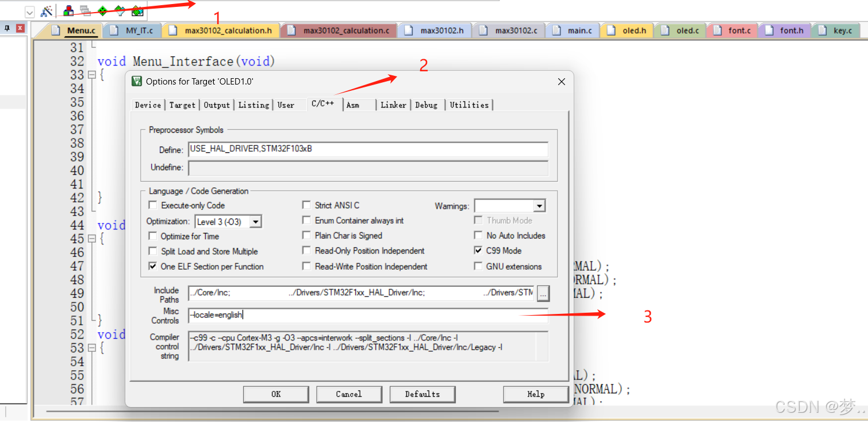Viewport: 868px width, 422px height.
Task: Enable Read-Only Position Independent checkbox
Action: (x=307, y=251)
